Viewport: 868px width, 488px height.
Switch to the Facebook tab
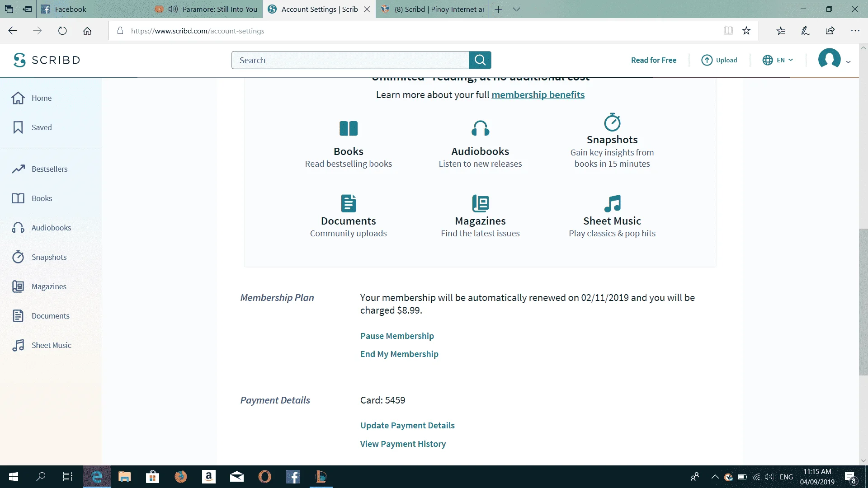(93, 9)
